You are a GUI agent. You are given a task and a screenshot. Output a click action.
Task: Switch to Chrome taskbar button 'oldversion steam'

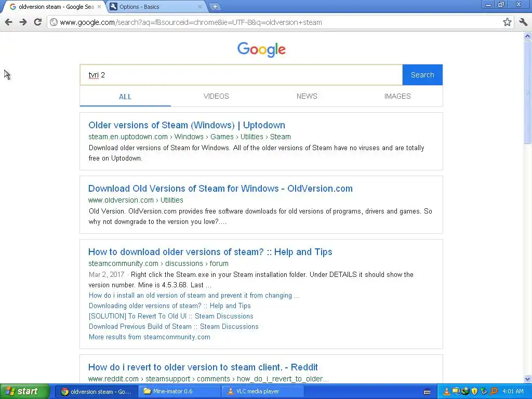pyautogui.click(x=96, y=392)
